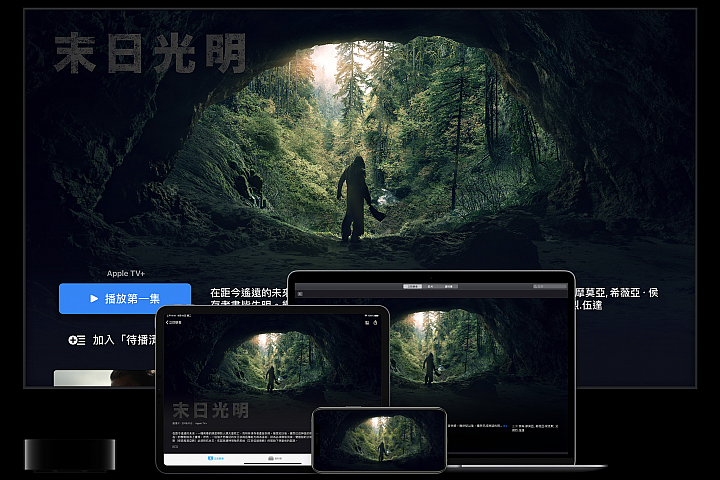Open the episode thumbnail at TV screen bottom
The height and width of the screenshot is (480, 720).
click(105, 378)
